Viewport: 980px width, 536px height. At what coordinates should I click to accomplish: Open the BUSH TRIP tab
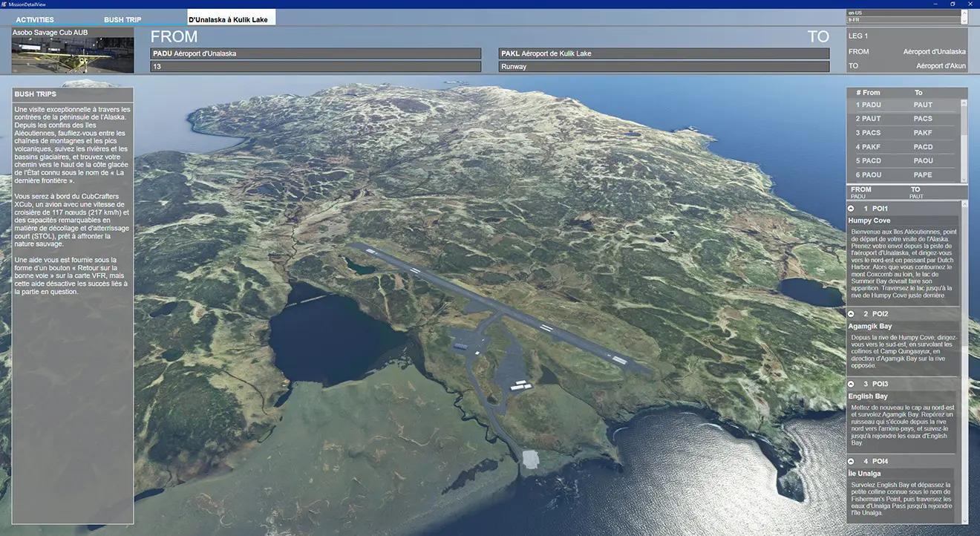coord(123,19)
